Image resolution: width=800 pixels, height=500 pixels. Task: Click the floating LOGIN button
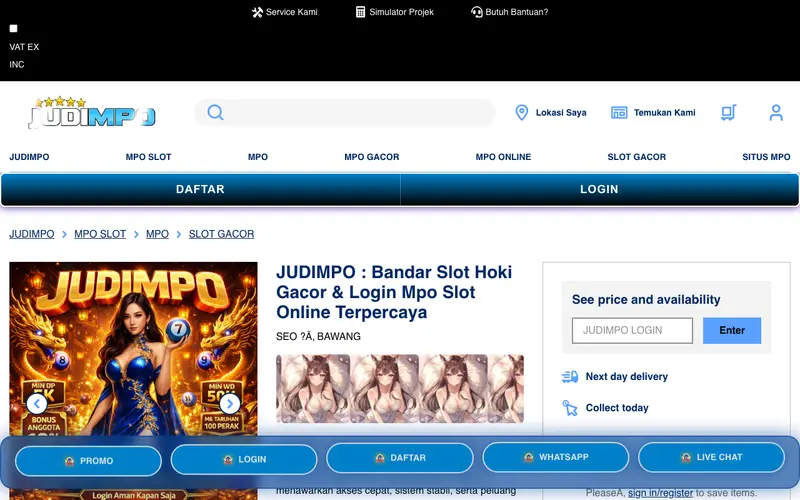(244, 459)
